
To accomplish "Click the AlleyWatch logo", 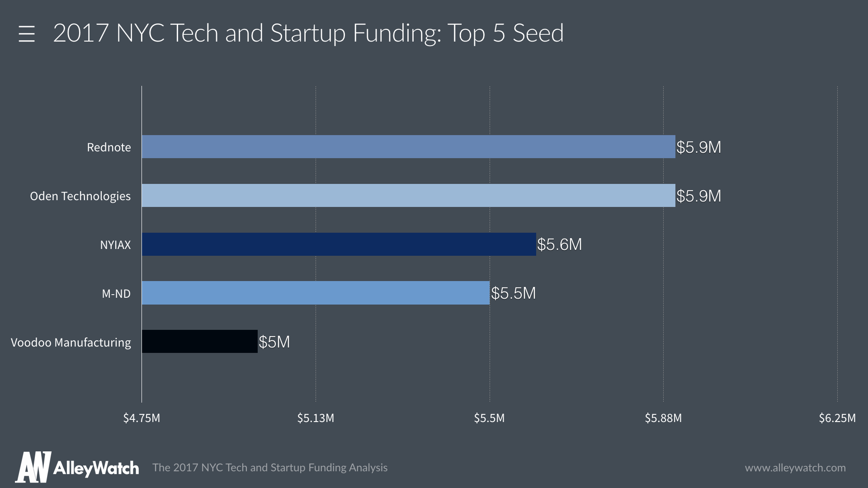I will click(x=77, y=467).
